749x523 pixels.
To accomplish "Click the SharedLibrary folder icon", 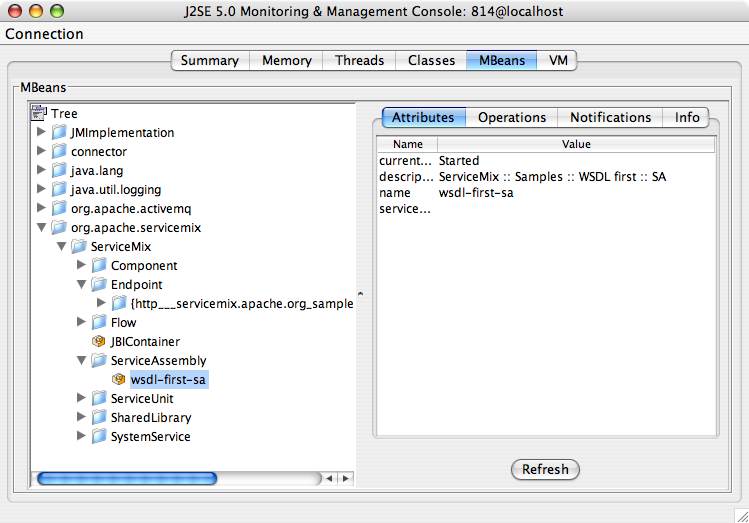I will click(99, 417).
